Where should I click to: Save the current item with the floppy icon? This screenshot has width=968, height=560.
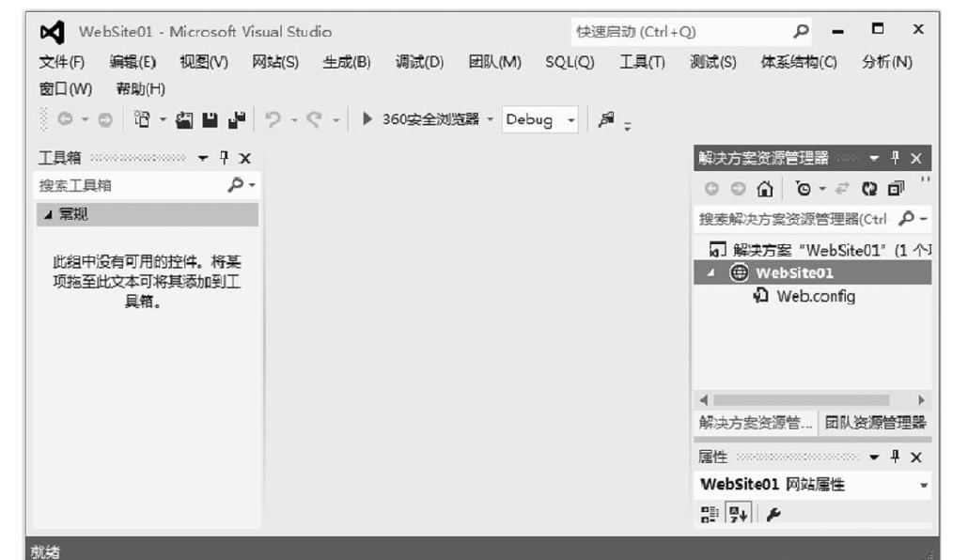click(210, 119)
